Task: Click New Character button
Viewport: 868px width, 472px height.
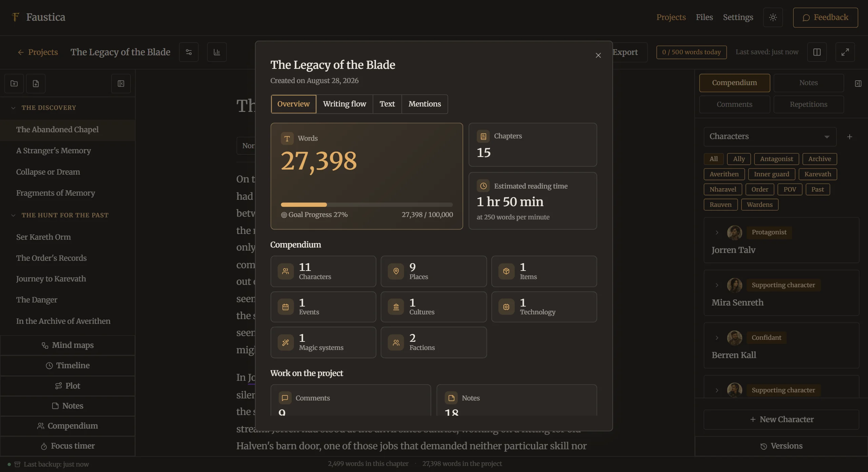Action: tap(781, 419)
